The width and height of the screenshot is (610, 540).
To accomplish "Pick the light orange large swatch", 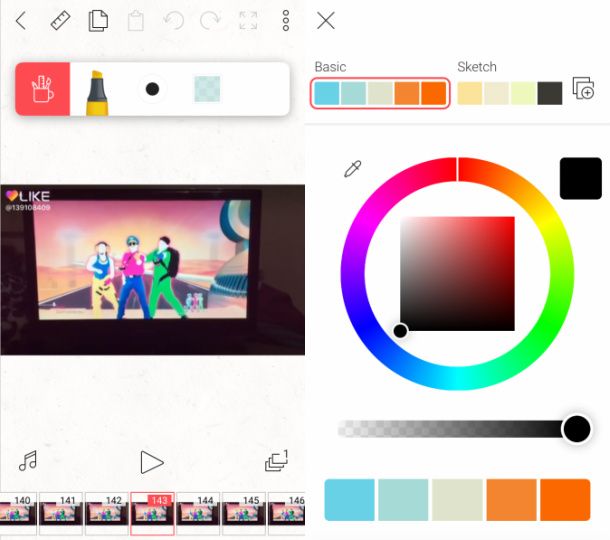I will pyautogui.click(x=511, y=500).
